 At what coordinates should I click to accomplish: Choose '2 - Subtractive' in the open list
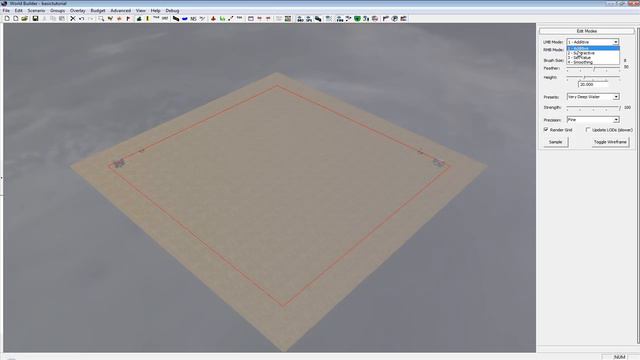click(x=593, y=53)
